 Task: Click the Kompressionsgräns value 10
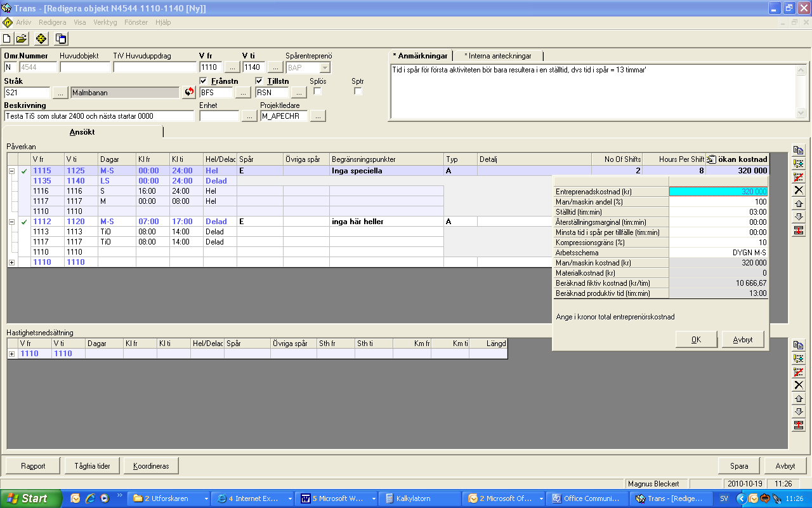pos(718,243)
